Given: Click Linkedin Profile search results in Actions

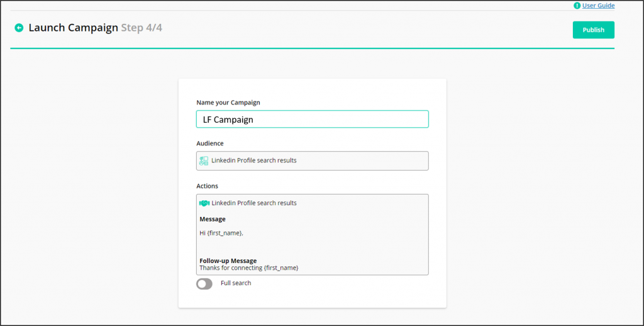Looking at the screenshot, I should click(x=254, y=203).
